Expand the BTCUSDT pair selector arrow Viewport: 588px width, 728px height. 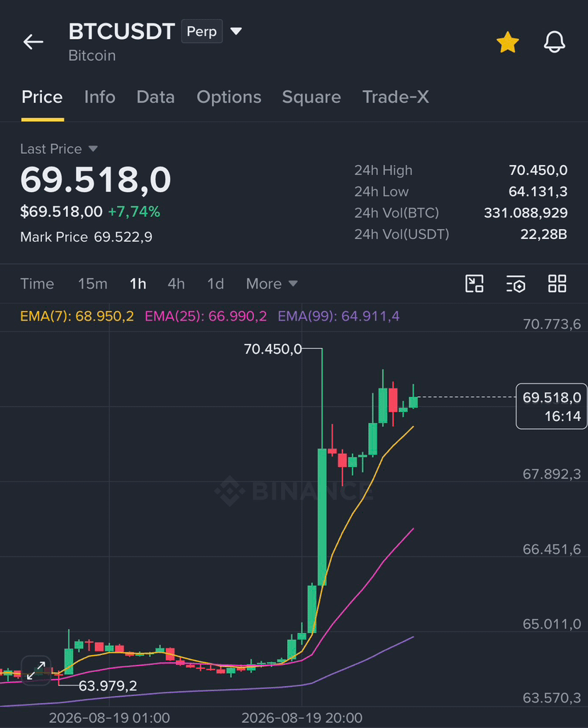click(236, 31)
